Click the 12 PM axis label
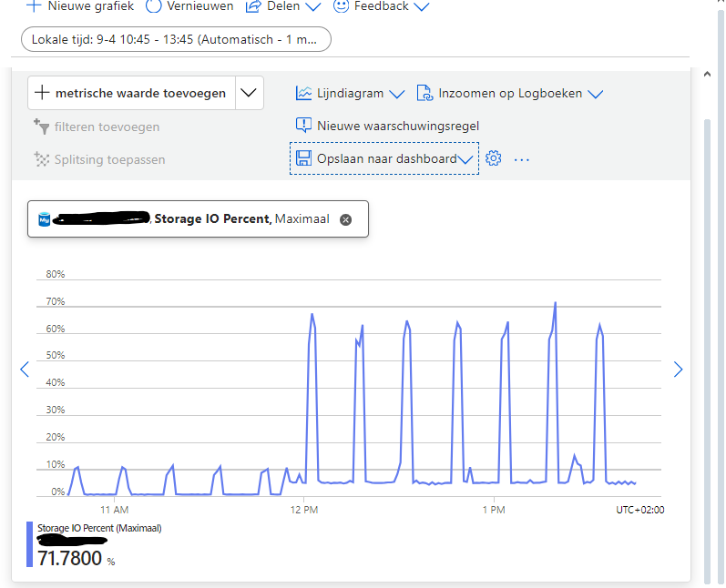Screen dimensions: 726x588 tap(304, 510)
